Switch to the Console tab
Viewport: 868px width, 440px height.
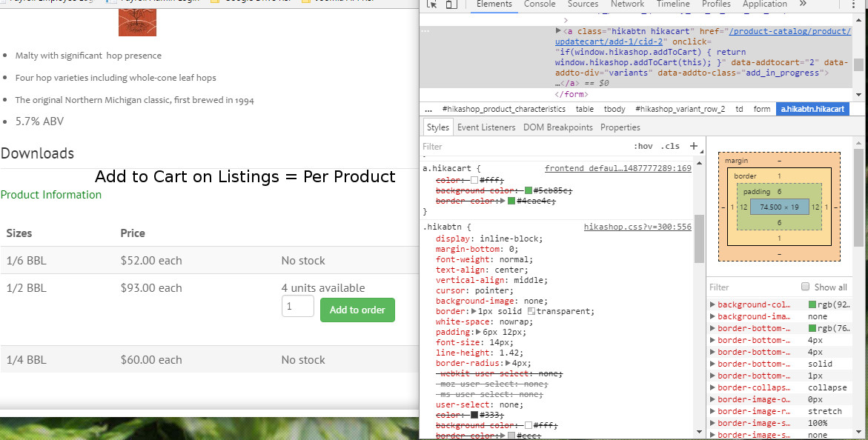pos(540,4)
